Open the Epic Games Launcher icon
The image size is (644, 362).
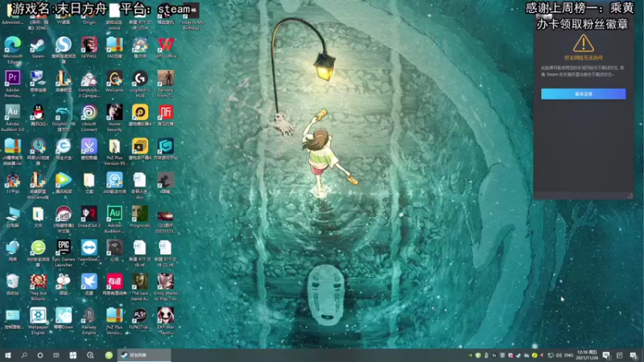click(64, 248)
